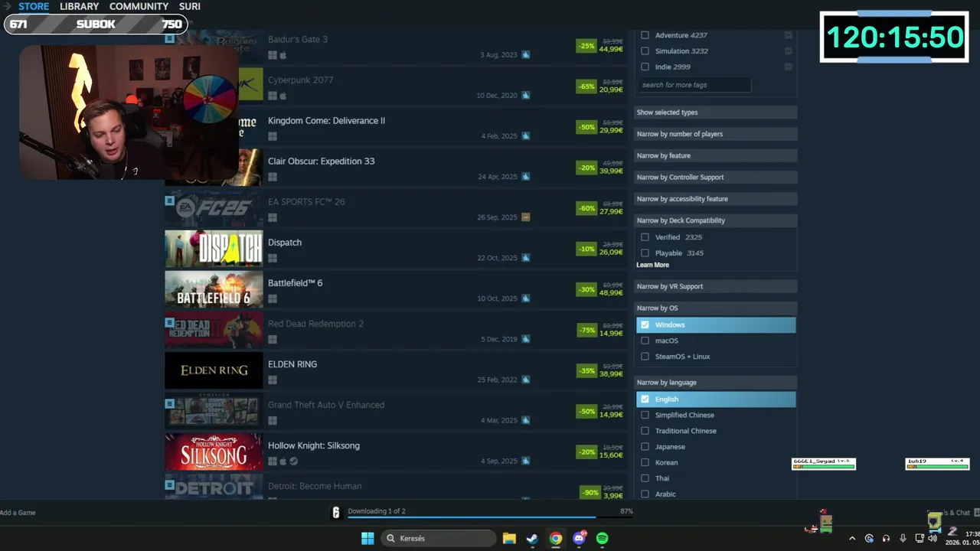The width and height of the screenshot is (980, 551).
Task: Click the Hollow Knight Silksong thumbnail
Action: [214, 452]
